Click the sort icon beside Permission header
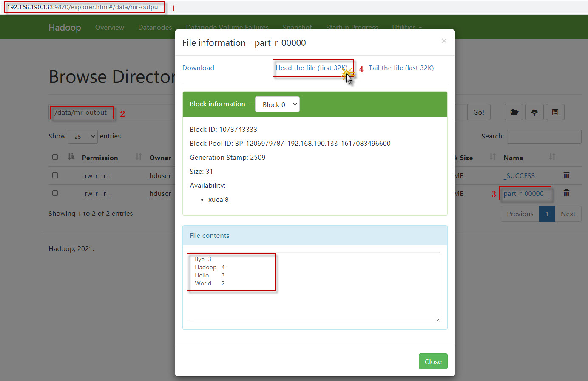The width and height of the screenshot is (588, 381). click(x=139, y=157)
